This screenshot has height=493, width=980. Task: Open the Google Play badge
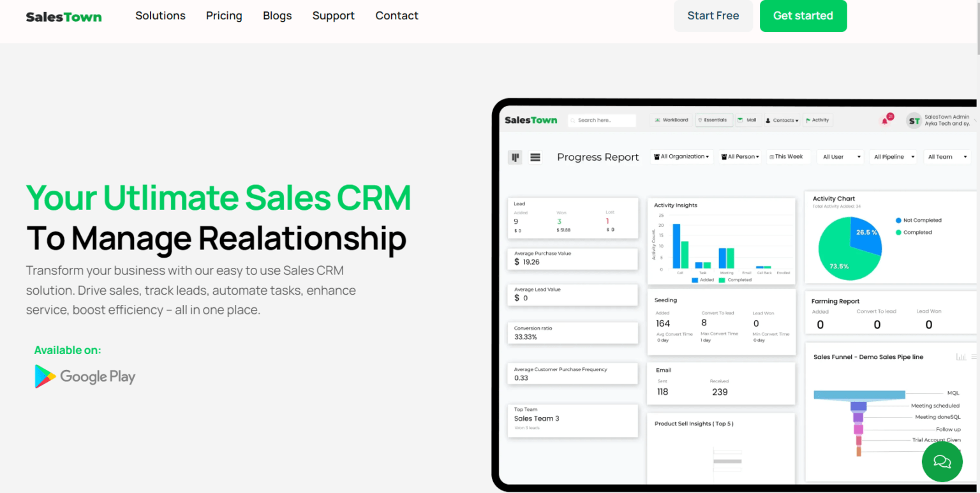coord(84,376)
